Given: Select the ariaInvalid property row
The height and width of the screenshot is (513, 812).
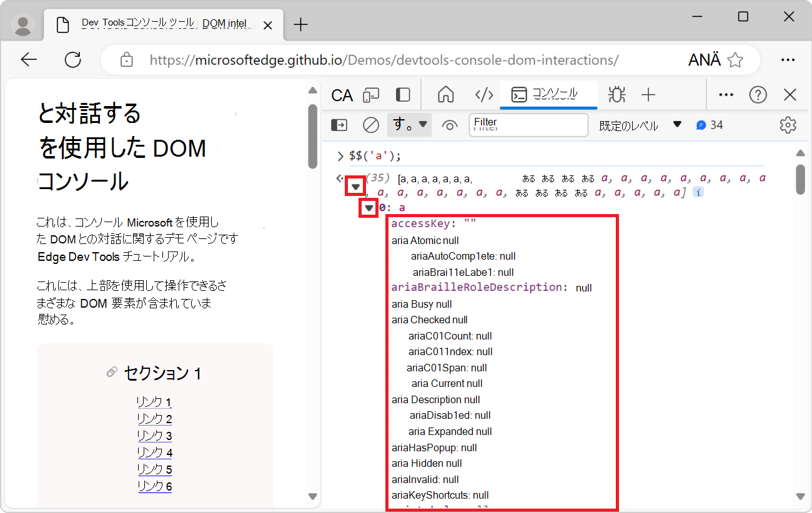Looking at the screenshot, I should pos(425,479).
